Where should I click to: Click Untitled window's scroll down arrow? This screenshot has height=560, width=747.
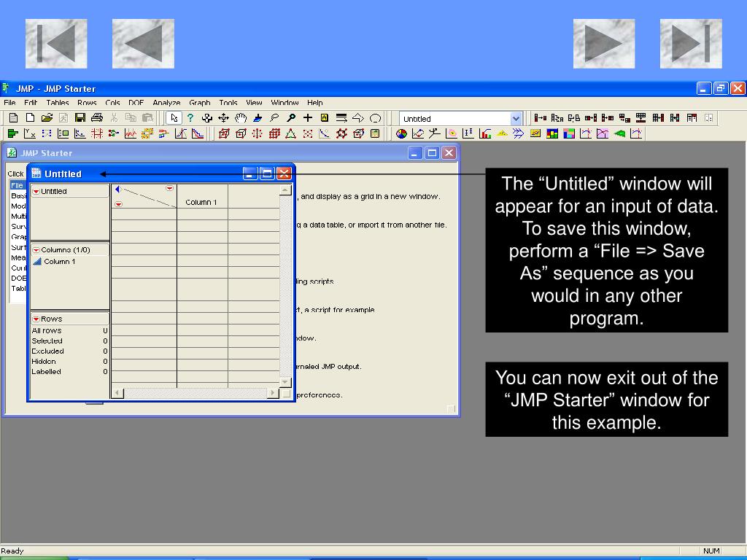(285, 382)
